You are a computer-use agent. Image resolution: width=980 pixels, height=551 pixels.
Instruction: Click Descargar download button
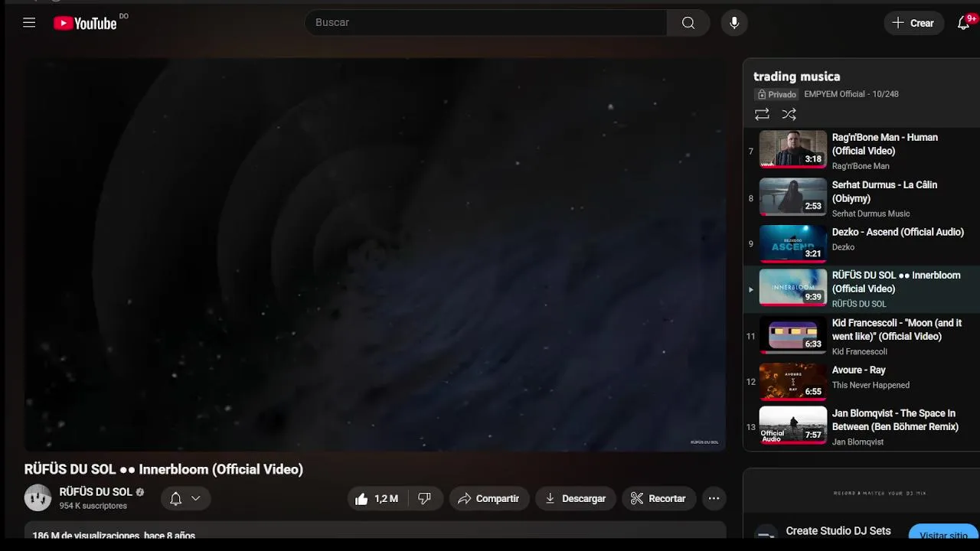575,498
